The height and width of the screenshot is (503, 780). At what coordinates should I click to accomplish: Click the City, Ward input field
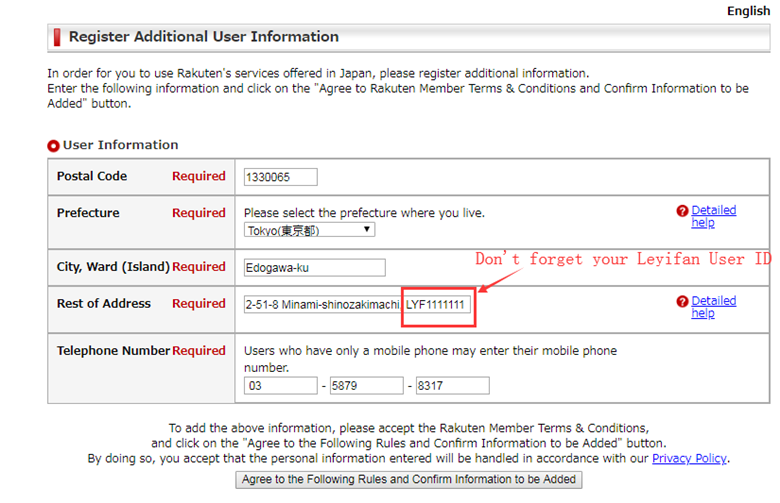point(314,268)
